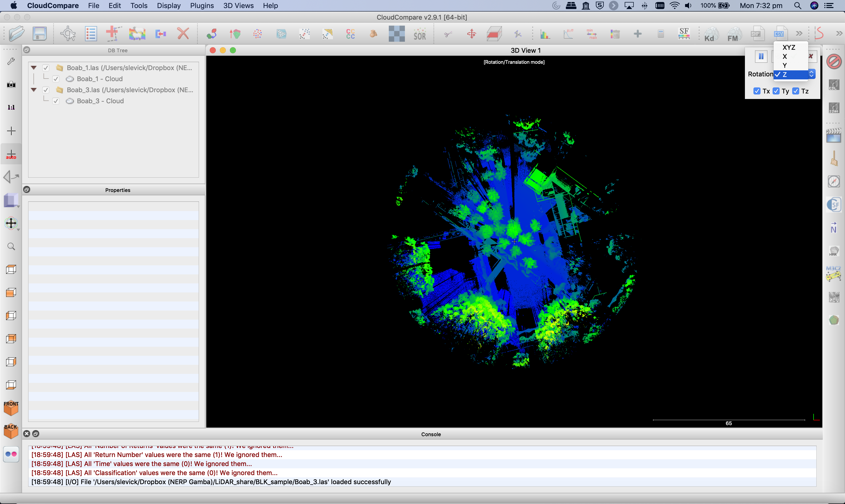Uncheck the Tx translation checkbox
845x504 pixels.
(757, 91)
